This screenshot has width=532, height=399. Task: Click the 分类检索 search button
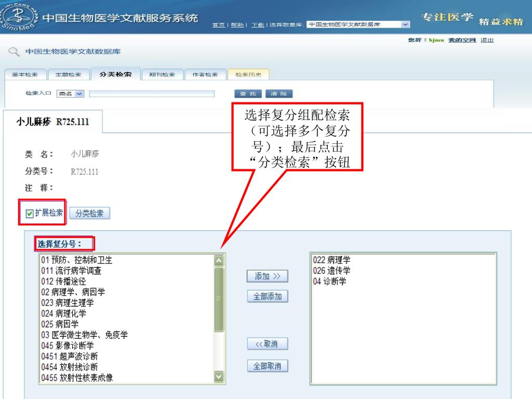tap(89, 214)
